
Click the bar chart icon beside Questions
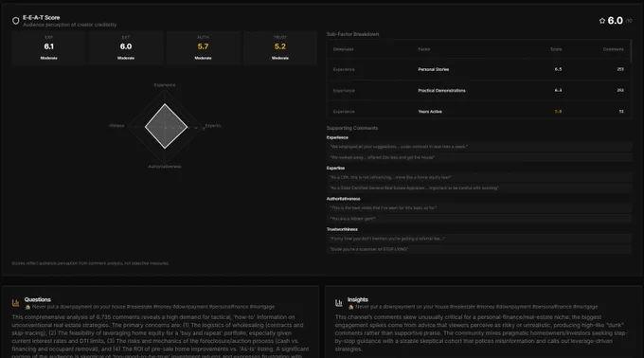pyautogui.click(x=15, y=303)
